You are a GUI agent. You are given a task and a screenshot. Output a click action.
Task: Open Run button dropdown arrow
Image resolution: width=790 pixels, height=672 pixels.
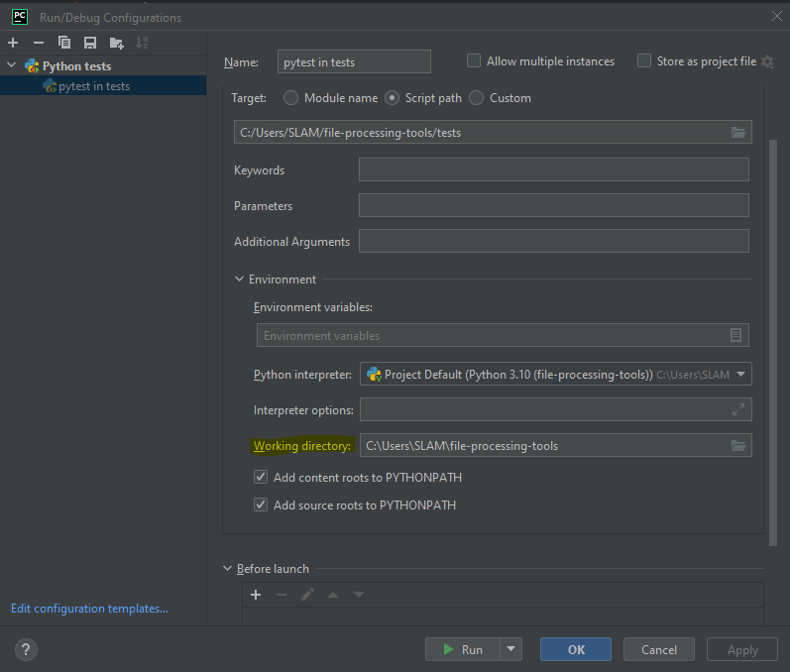pos(510,649)
